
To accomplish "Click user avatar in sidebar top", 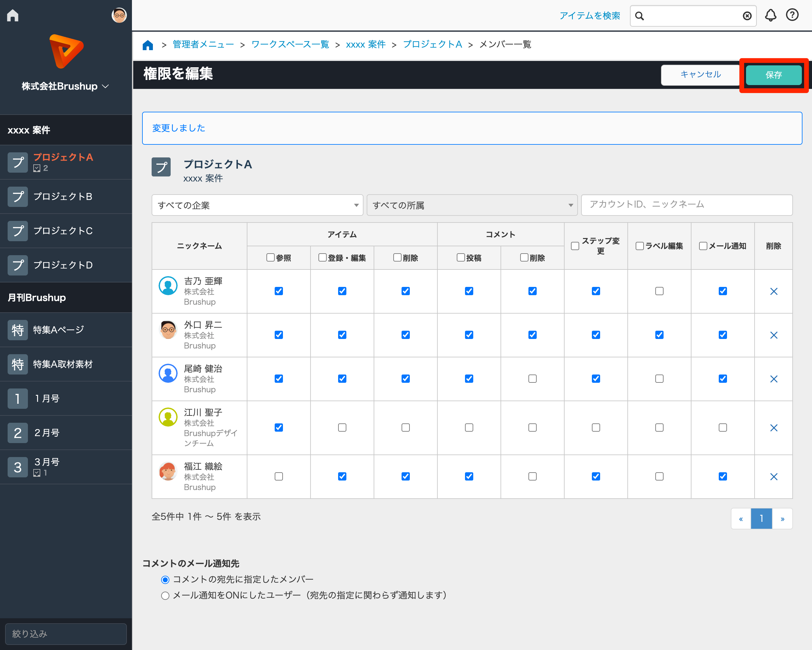I will pos(119,16).
